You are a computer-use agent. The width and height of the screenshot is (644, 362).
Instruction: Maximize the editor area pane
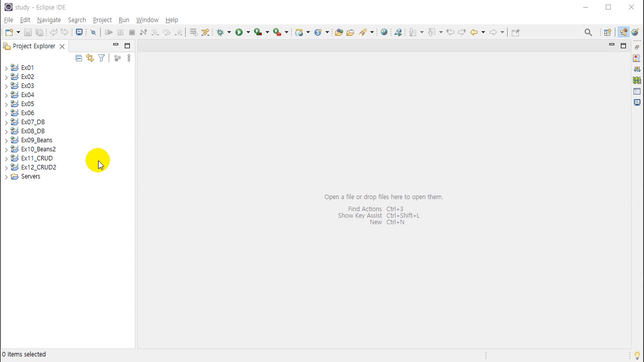pos(623,46)
